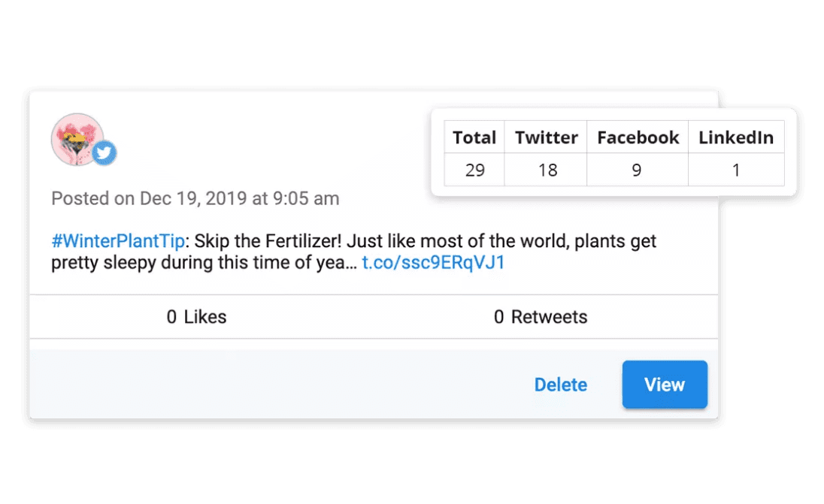Select the Facebook column header
This screenshot has height=504, width=824.
(637, 137)
